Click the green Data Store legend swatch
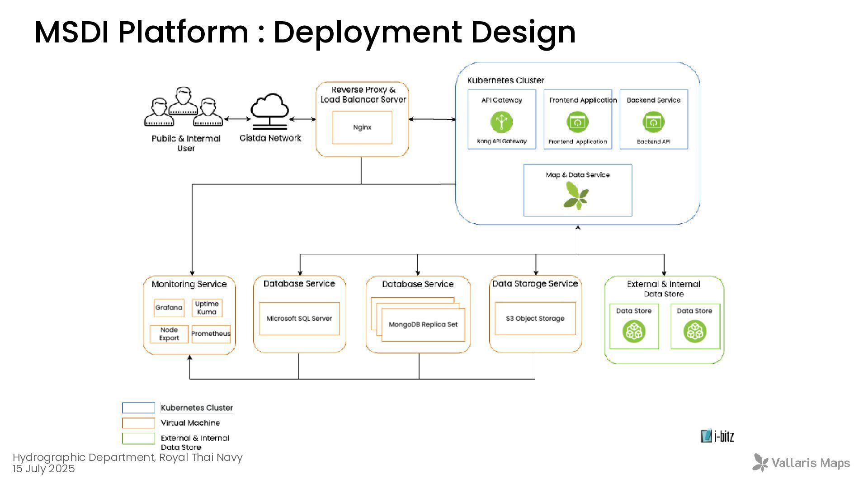 pos(138,439)
